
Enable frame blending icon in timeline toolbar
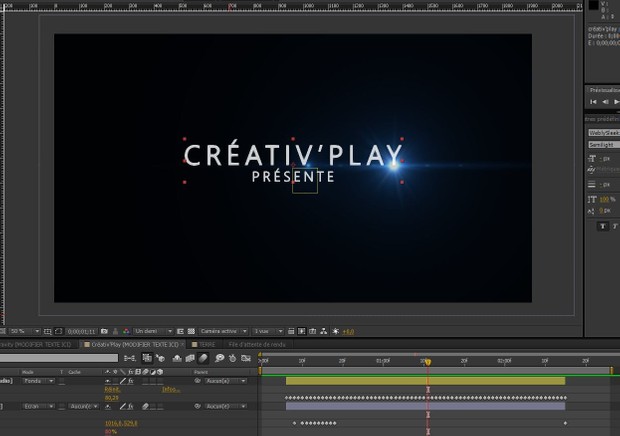190,358
